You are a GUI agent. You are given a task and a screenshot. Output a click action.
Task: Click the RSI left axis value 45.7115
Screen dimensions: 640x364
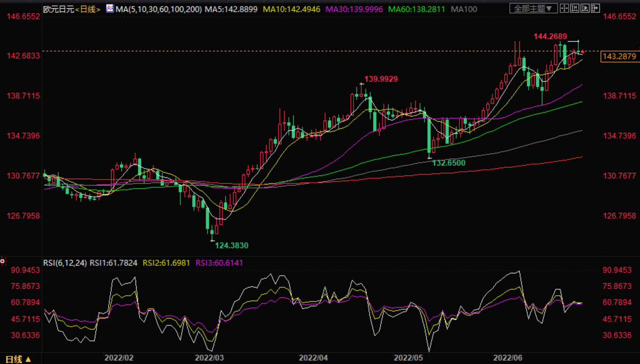pyautogui.click(x=25, y=319)
